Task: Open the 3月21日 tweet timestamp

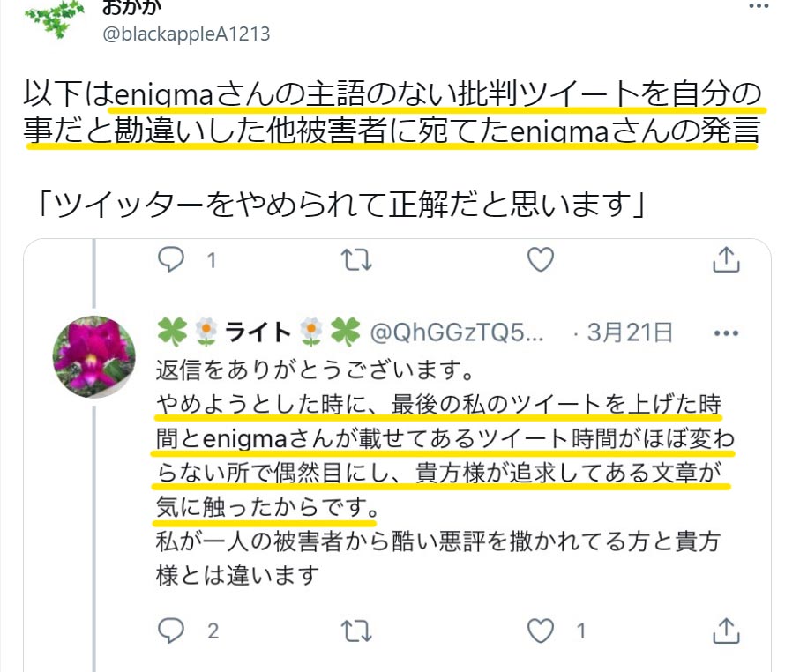Action: 629,332
